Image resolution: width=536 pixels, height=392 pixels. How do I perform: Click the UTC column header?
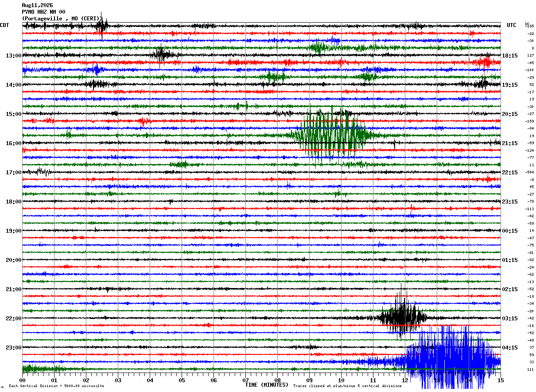[x=512, y=25]
